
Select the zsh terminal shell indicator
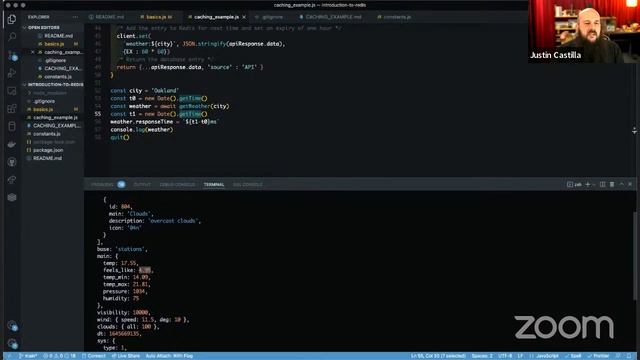tap(574, 184)
